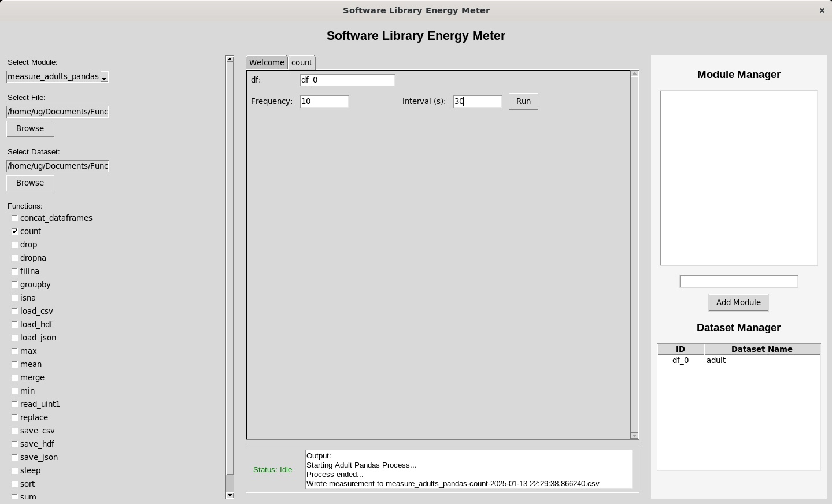Image resolution: width=832 pixels, height=504 pixels.
Task: Tick the isna function checkbox
Action: (x=14, y=298)
